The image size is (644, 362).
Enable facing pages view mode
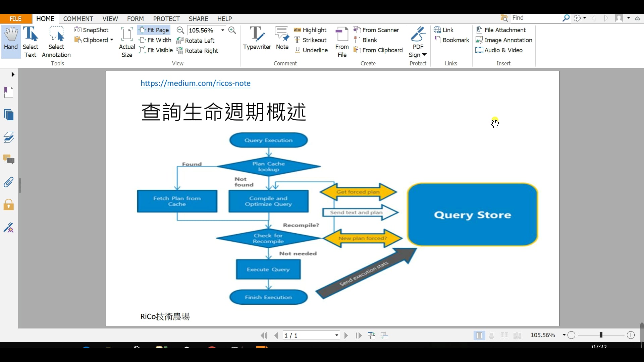(504, 336)
